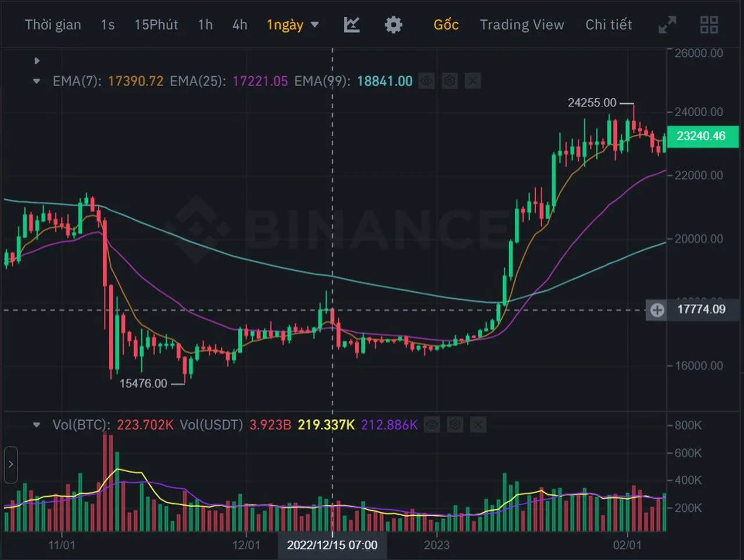Switch to the Chi tiết tab
The image size is (744, 560).
click(x=608, y=25)
